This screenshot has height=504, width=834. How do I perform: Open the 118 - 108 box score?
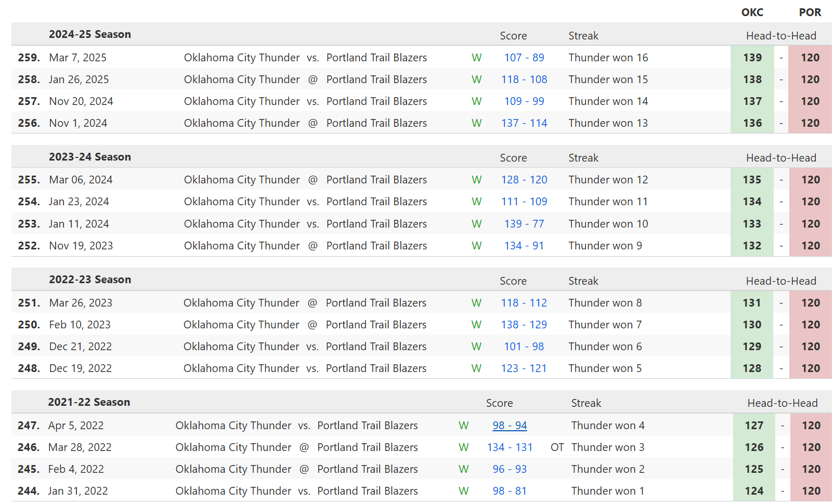point(524,79)
